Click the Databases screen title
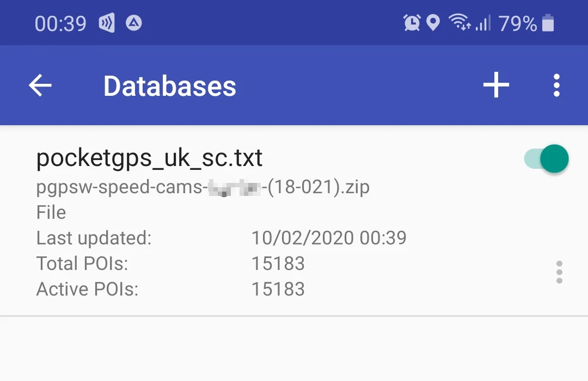Viewport: 588px width, 381px height. click(x=170, y=86)
